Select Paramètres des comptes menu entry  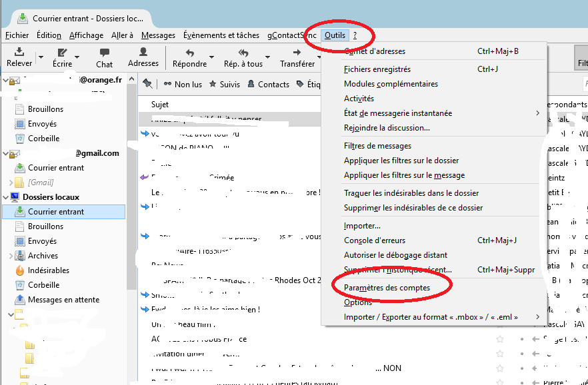pyautogui.click(x=387, y=288)
